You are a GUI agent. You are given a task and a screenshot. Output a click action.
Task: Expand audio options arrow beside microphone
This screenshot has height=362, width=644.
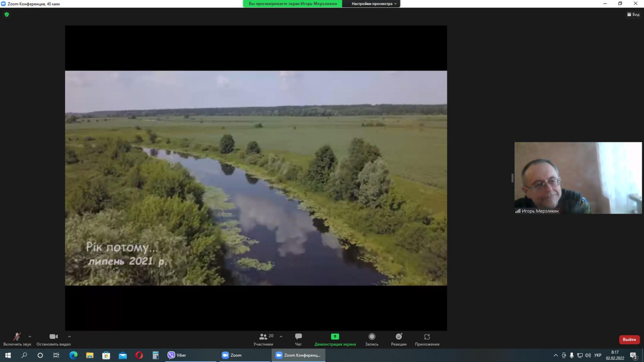pyautogui.click(x=30, y=336)
